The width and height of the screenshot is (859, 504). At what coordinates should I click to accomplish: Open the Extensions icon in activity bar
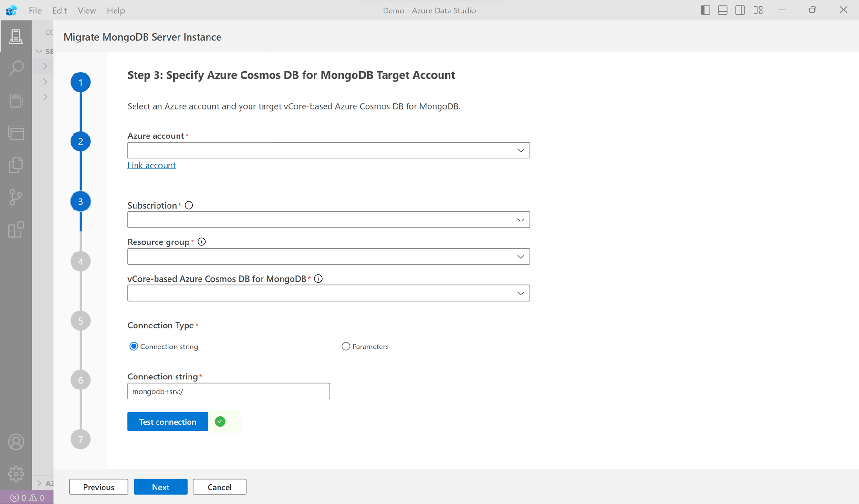click(16, 230)
